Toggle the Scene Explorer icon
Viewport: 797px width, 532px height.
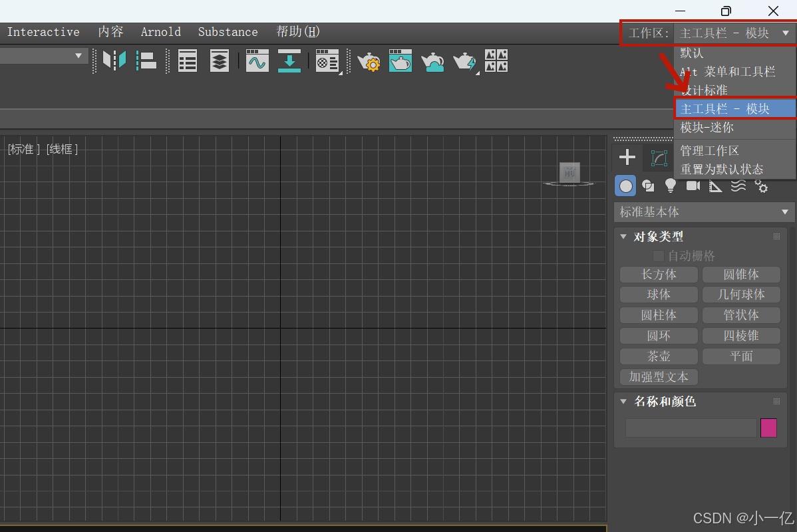pos(188,61)
